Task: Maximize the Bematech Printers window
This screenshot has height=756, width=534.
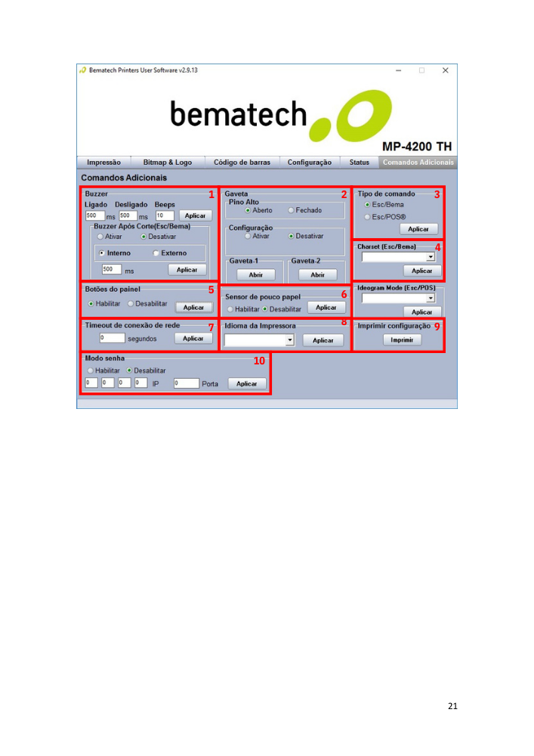Action: 421,70
